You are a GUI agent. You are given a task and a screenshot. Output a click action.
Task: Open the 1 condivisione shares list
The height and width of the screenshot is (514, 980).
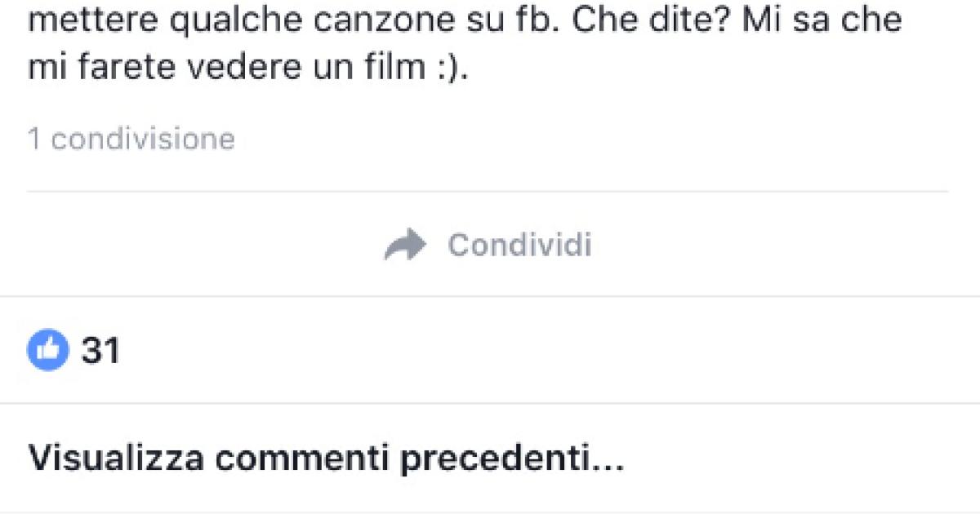coord(131,139)
